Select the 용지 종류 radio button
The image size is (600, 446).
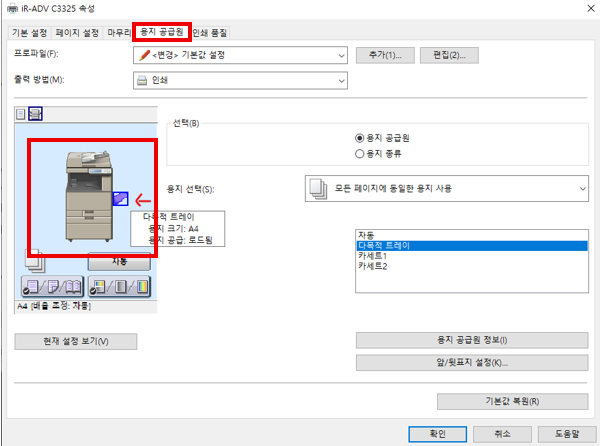point(360,154)
